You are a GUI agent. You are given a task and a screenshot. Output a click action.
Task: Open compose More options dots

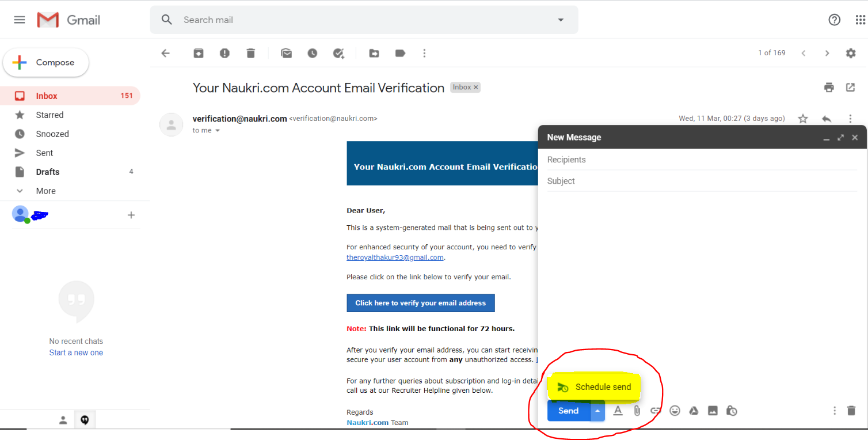(835, 411)
